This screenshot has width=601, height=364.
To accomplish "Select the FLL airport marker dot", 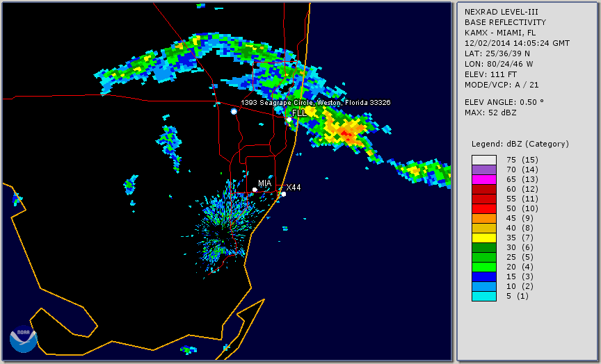I will (x=289, y=119).
